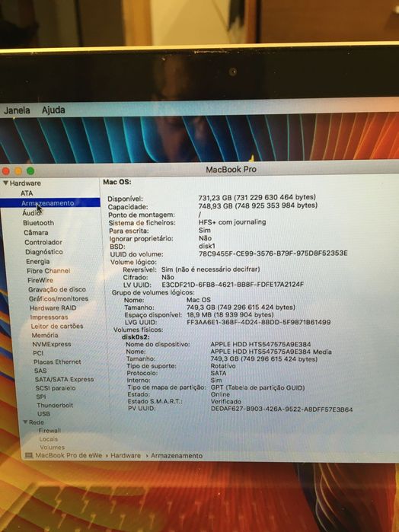Viewport: 399px width, 532px height.
Task: Select Gráficos/monitores item
Action: [59, 298]
